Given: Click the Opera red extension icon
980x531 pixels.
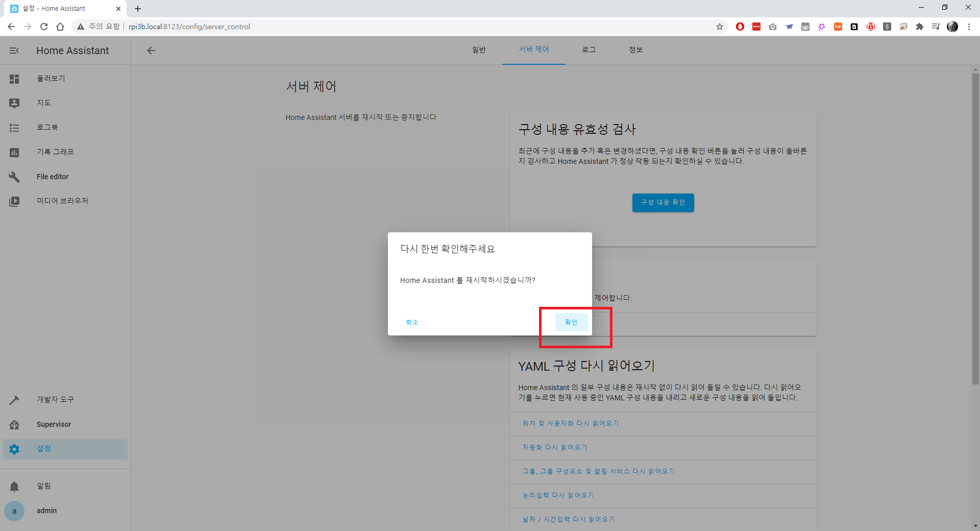Looking at the screenshot, I should [740, 27].
